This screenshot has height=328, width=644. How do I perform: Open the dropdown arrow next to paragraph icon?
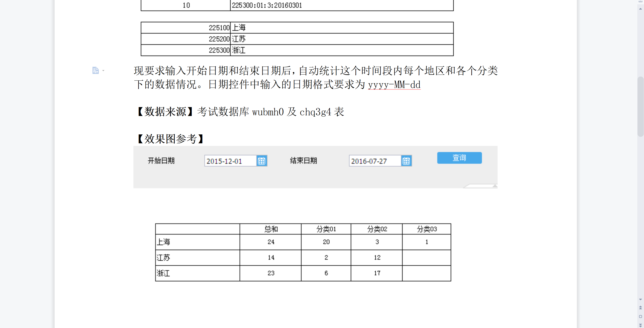coord(103,70)
